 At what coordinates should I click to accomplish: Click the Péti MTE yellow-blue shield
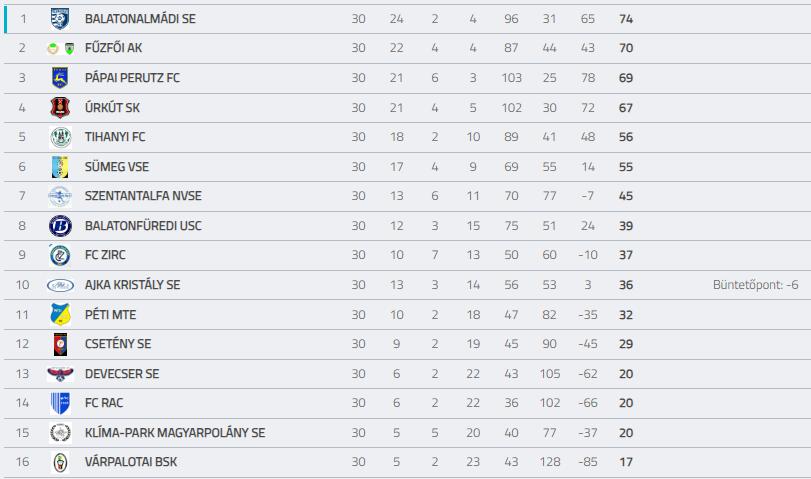(x=60, y=315)
